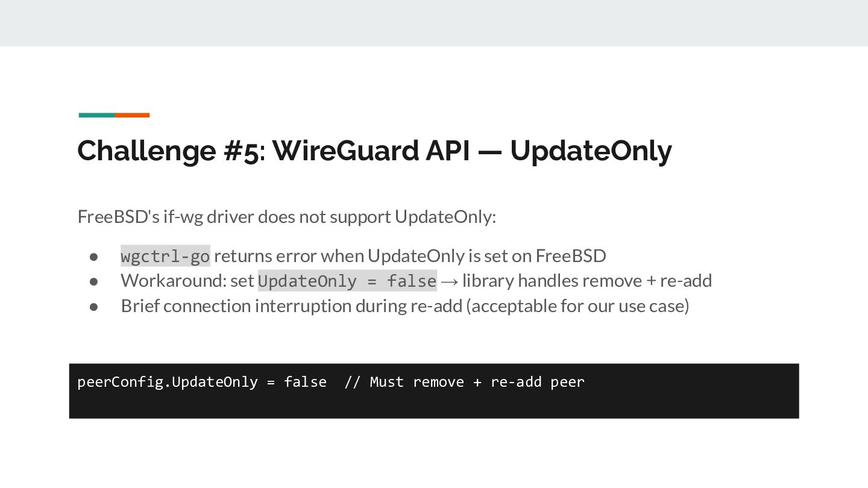This screenshot has height=488, width=868.
Task: Click "peerConfig.UpdateOnly" in the dark code block
Action: point(168,382)
